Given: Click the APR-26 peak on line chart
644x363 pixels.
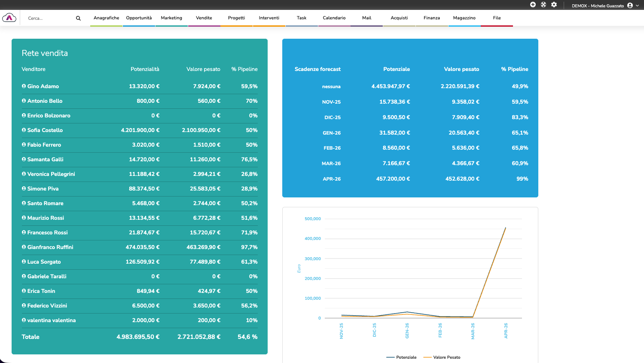Looking at the screenshot, I should (x=505, y=228).
